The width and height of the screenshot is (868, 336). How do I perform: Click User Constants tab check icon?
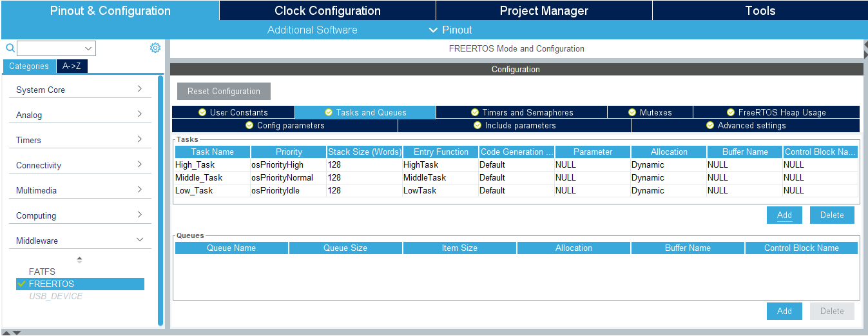(203, 112)
